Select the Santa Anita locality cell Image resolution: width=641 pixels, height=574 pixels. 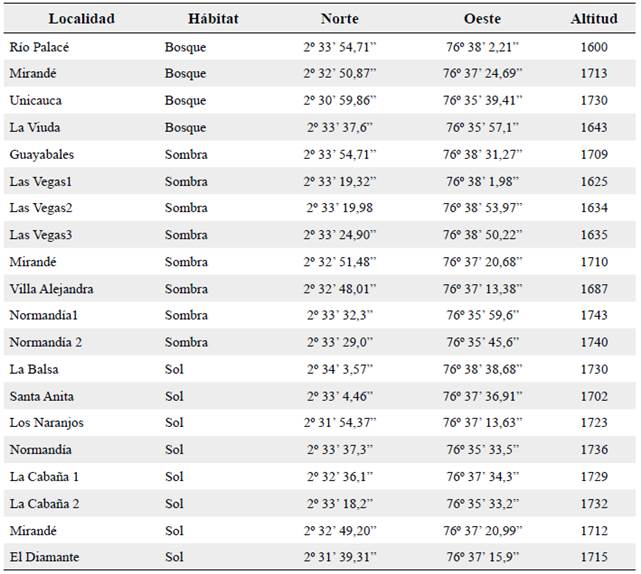pyautogui.click(x=41, y=396)
